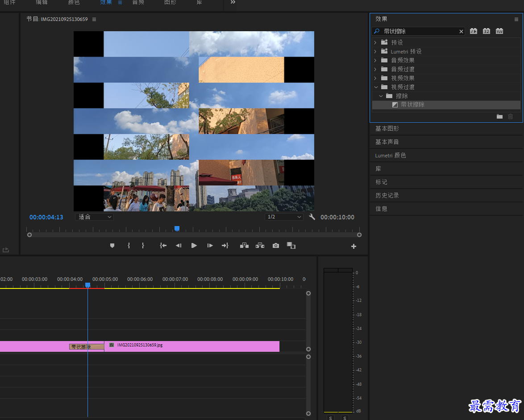Viewport: 524px width, 420px height.
Task: Click the zoom scroll bar left handle
Action: [29, 235]
